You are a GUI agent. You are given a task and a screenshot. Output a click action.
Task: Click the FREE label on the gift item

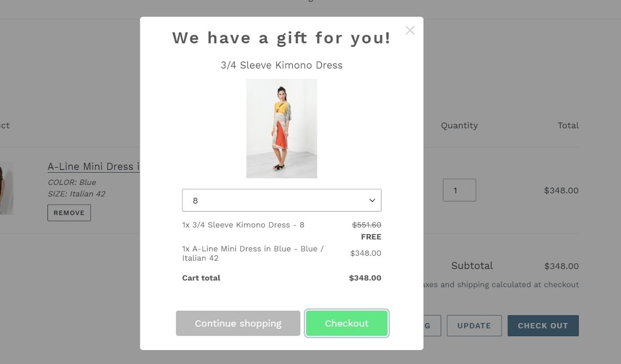371,237
